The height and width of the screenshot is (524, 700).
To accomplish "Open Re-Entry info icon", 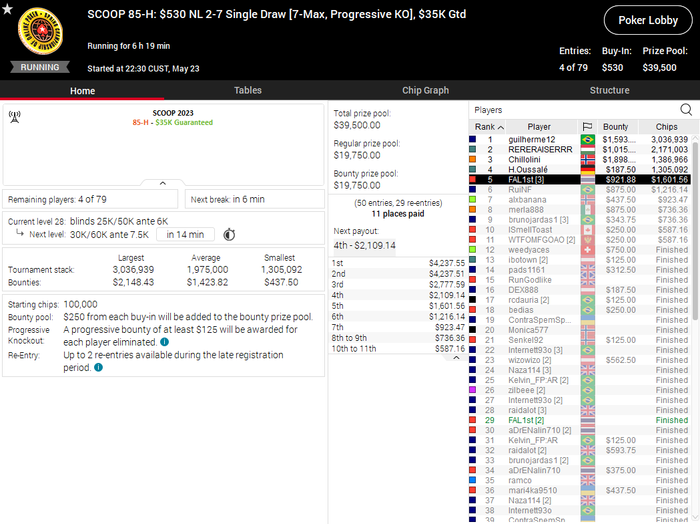I will pyautogui.click(x=98, y=367).
